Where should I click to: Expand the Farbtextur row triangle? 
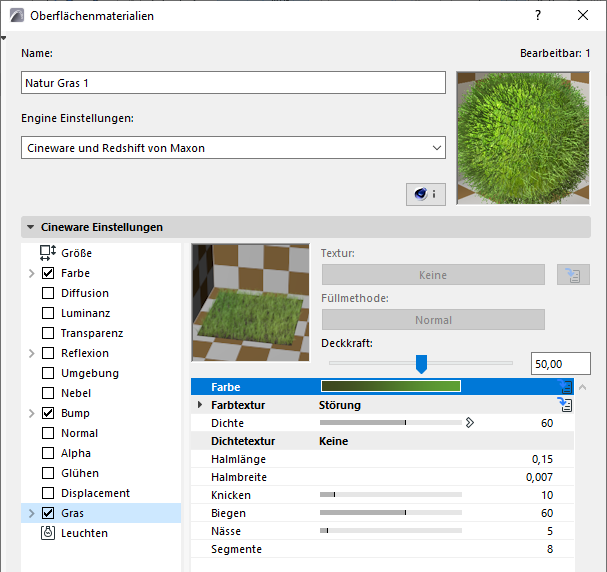pyautogui.click(x=200, y=405)
